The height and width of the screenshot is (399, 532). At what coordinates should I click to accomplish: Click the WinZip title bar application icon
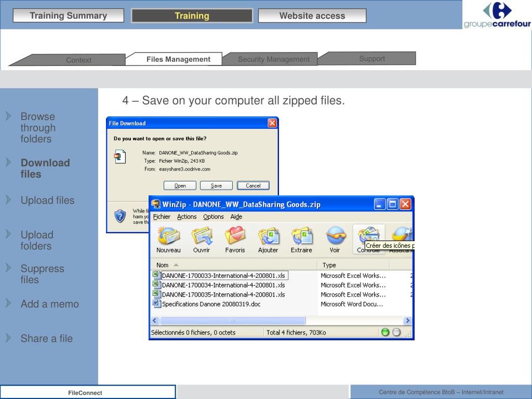pyautogui.click(x=156, y=204)
